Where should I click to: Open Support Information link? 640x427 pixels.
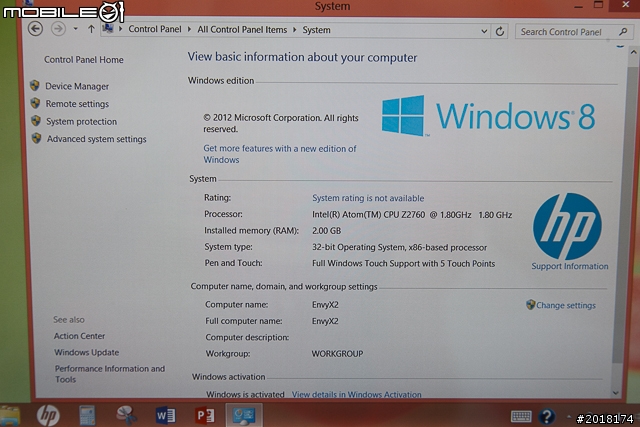pos(570,266)
